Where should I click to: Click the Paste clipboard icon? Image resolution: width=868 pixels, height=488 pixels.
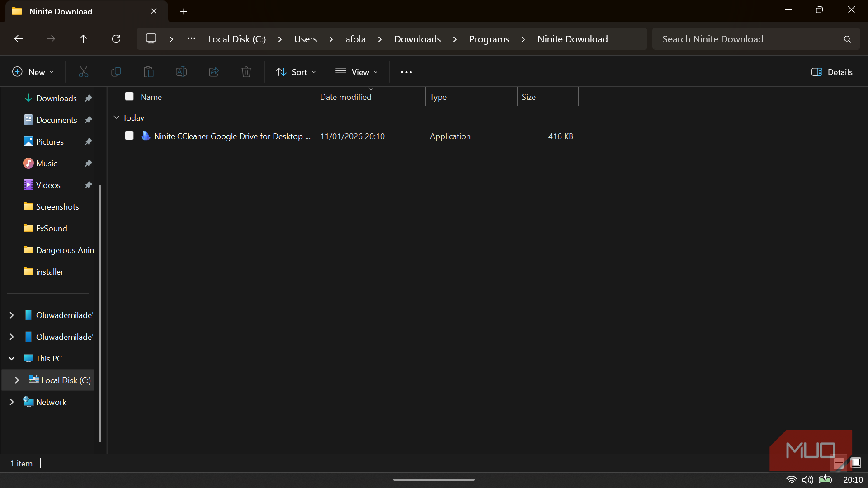click(149, 72)
